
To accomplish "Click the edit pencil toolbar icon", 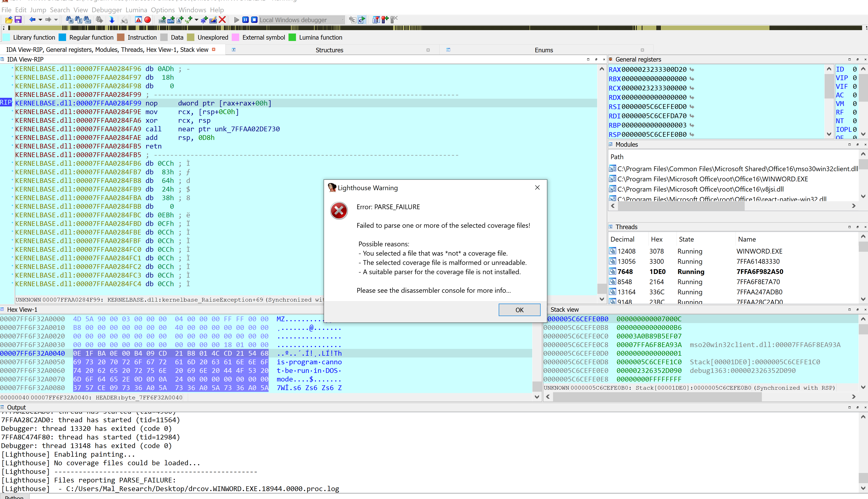I will (213, 20).
